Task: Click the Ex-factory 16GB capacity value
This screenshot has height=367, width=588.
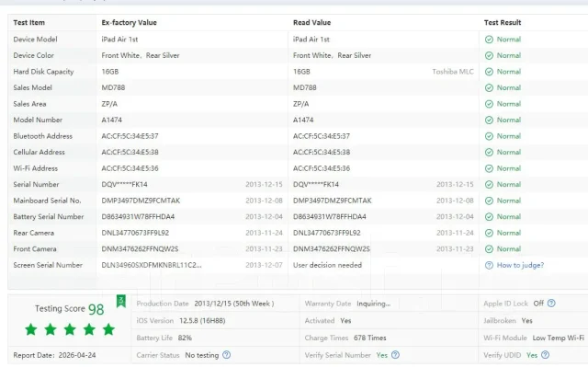Action: coord(110,72)
